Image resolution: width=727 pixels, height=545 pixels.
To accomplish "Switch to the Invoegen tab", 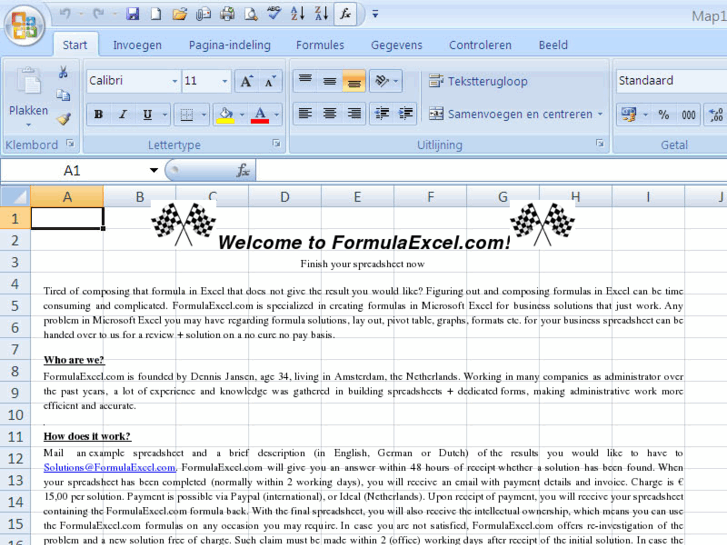I will (x=137, y=45).
